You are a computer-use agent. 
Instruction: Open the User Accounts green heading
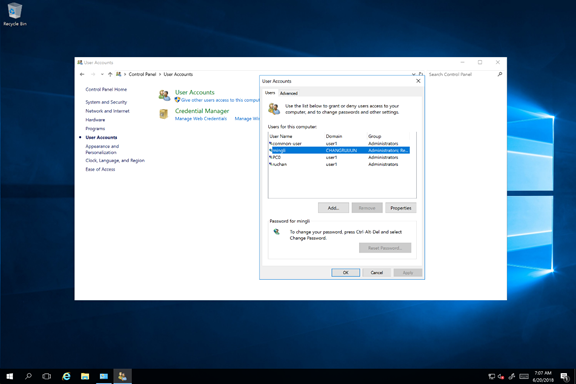pyautogui.click(x=195, y=92)
